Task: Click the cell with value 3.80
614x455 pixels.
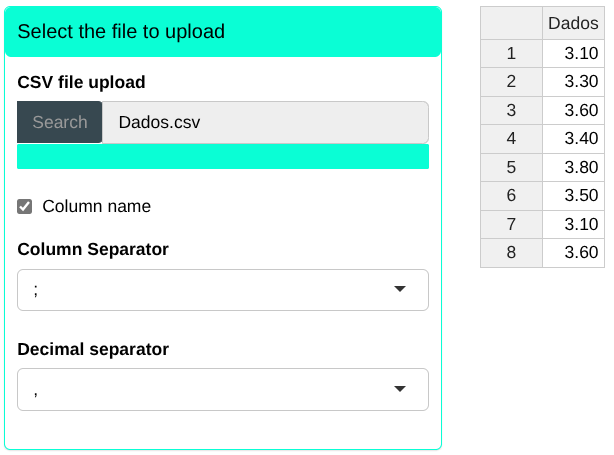Action: 573,168
